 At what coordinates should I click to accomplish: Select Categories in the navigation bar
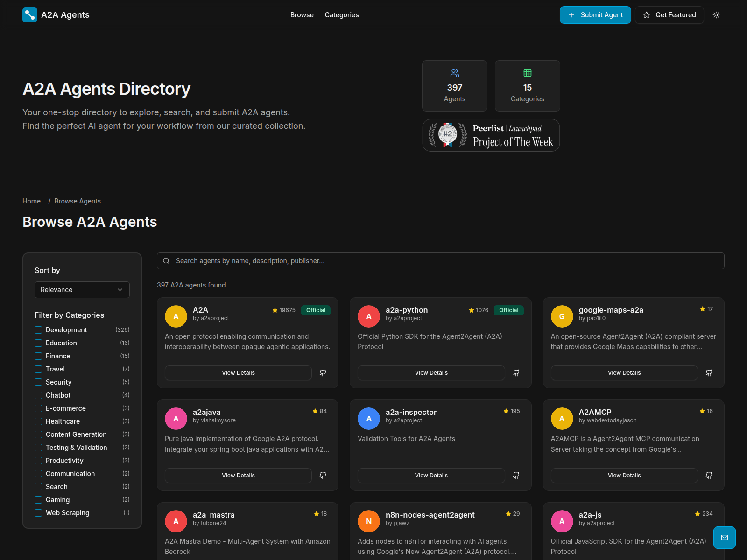click(341, 14)
